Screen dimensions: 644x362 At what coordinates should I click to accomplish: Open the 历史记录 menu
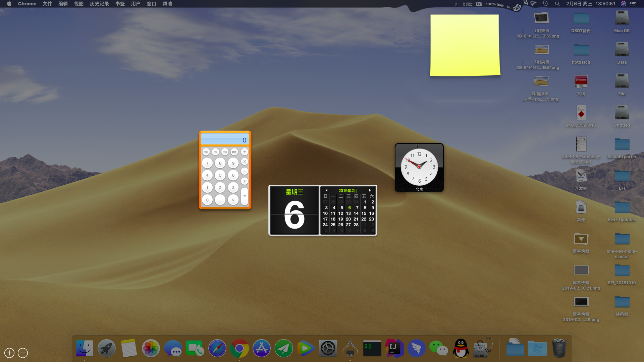click(99, 4)
